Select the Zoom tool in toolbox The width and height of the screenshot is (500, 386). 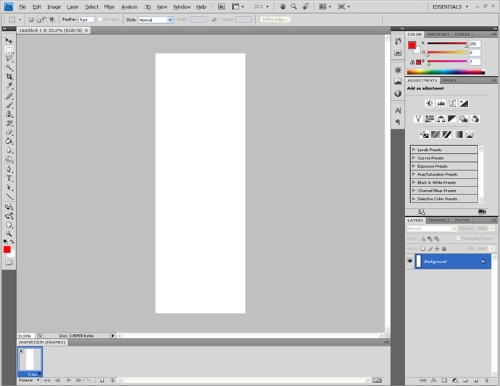click(9, 234)
